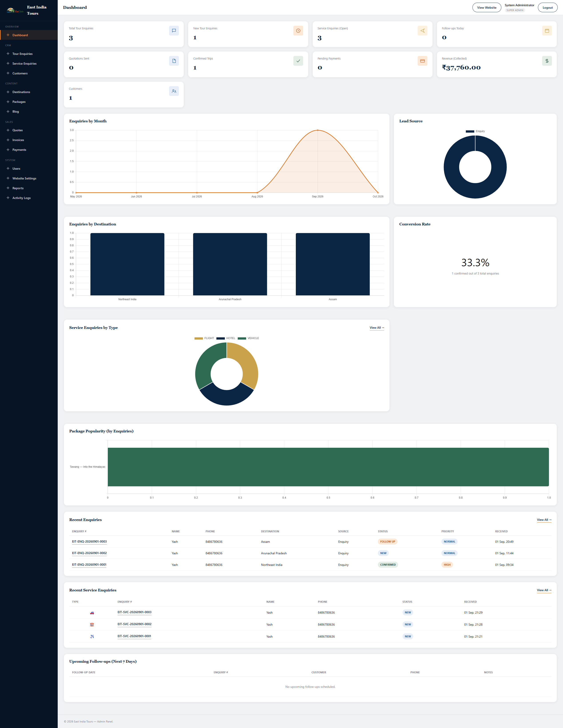Go to Service Enquiries in sidebar
Image resolution: width=563 pixels, height=728 pixels.
point(29,64)
